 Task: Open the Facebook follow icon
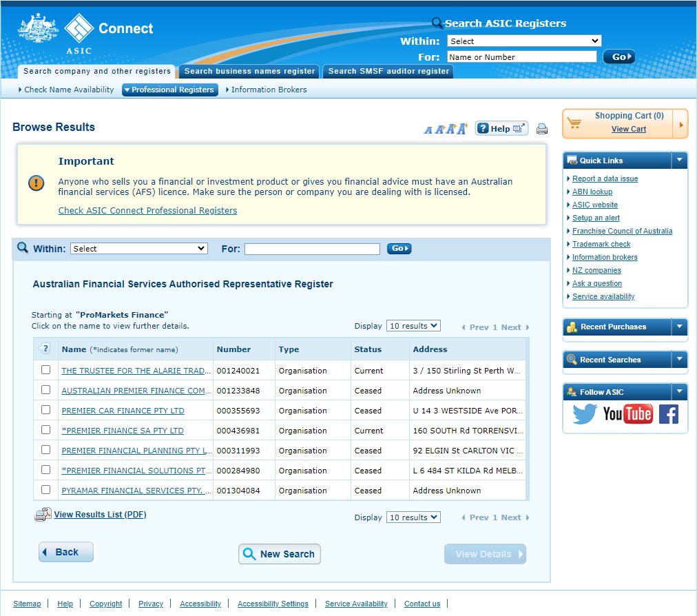point(669,414)
